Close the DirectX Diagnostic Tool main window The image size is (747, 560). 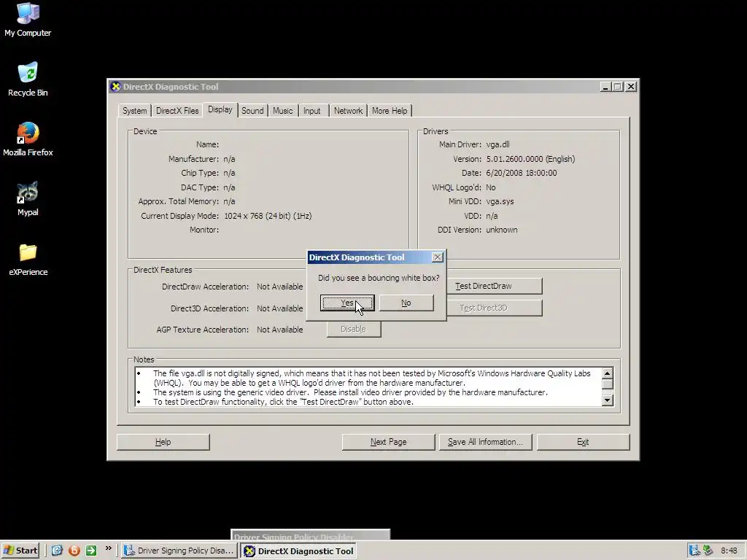(x=631, y=87)
